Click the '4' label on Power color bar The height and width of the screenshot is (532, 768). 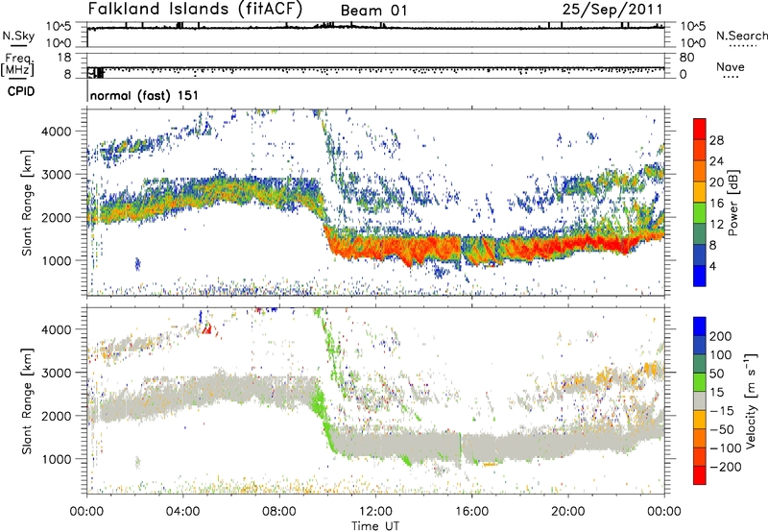[712, 267]
